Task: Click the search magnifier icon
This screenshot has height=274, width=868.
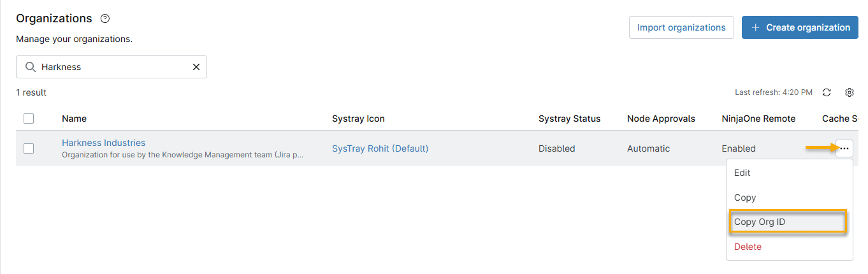Action: tap(30, 67)
